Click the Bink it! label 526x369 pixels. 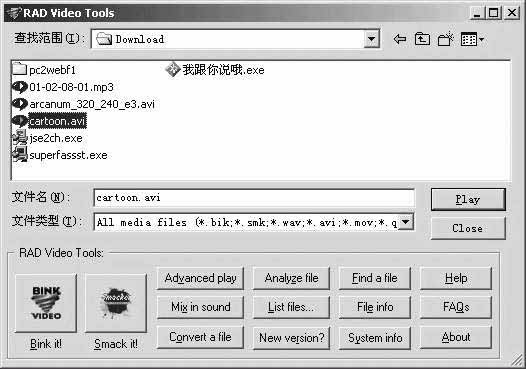pos(46,344)
